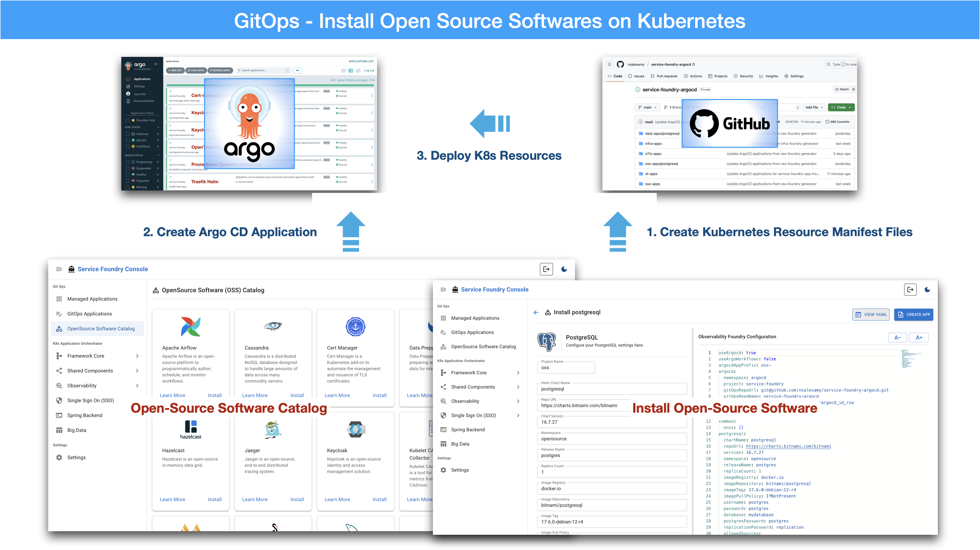This screenshot has width=980, height=550.
Task: Open three-dot menu for Traefik Helm app
Action: point(372,182)
